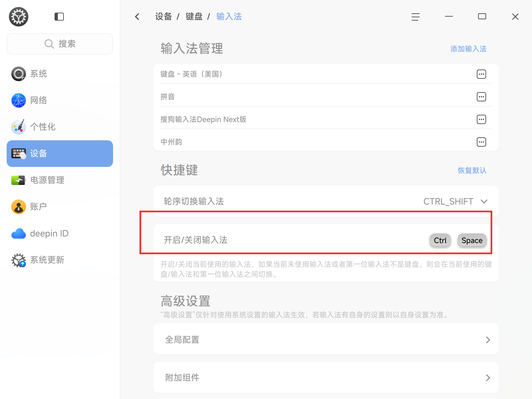
Task: Click 设备 in the breadcrumb
Action: click(163, 17)
